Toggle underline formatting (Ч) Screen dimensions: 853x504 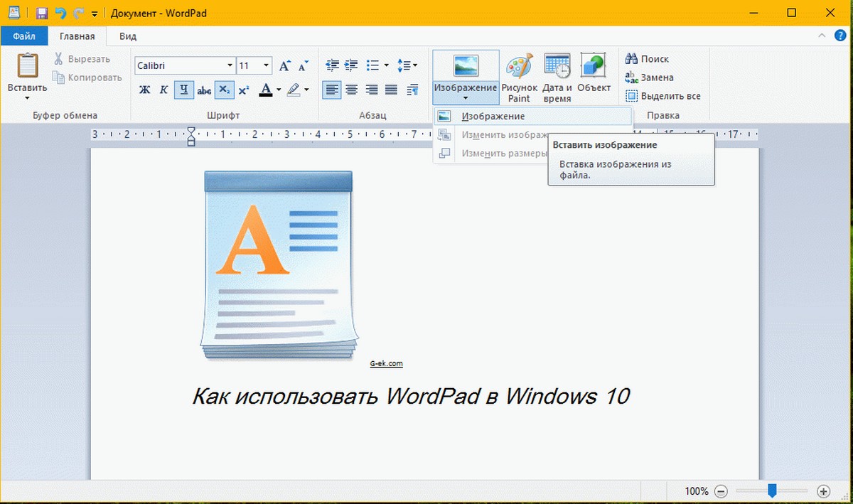[184, 90]
